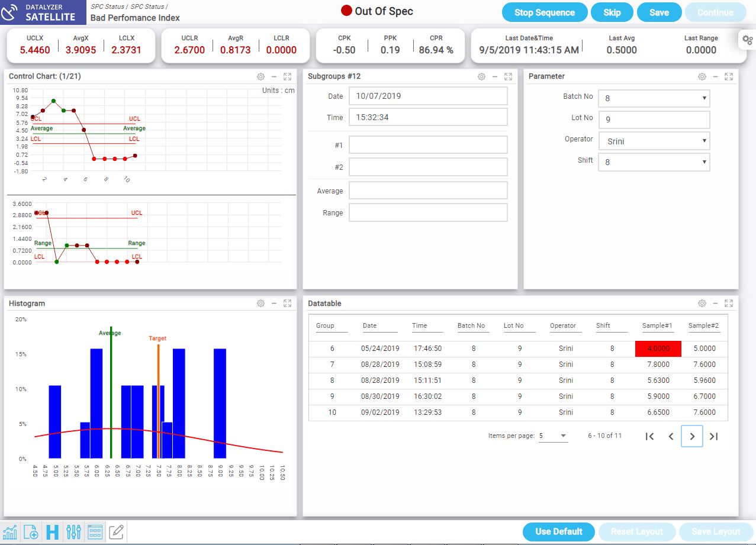The image size is (756, 545).
Task: Sort by Date column header
Action: (369, 325)
